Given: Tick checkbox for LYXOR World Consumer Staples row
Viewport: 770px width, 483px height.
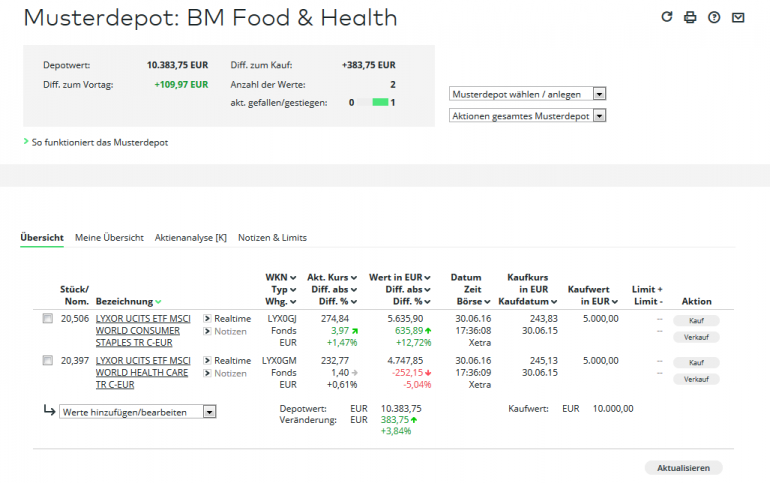Looking at the screenshot, I should [x=48, y=319].
